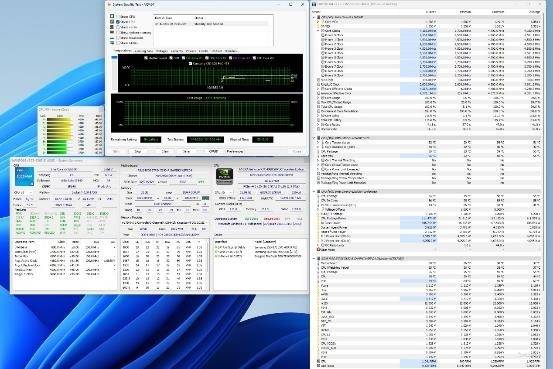
Task: Switch to the Cooling Fans tab
Action: 144,51
